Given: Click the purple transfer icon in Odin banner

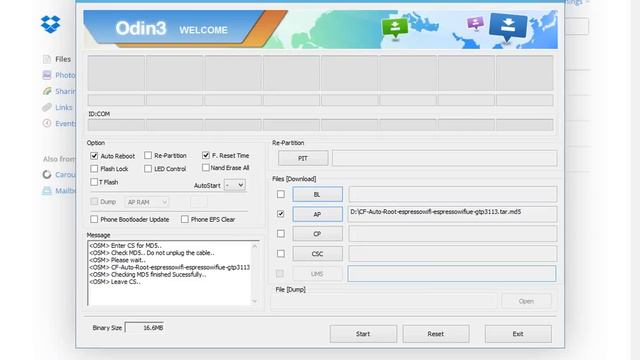Looking at the screenshot, I should click(x=476, y=23).
